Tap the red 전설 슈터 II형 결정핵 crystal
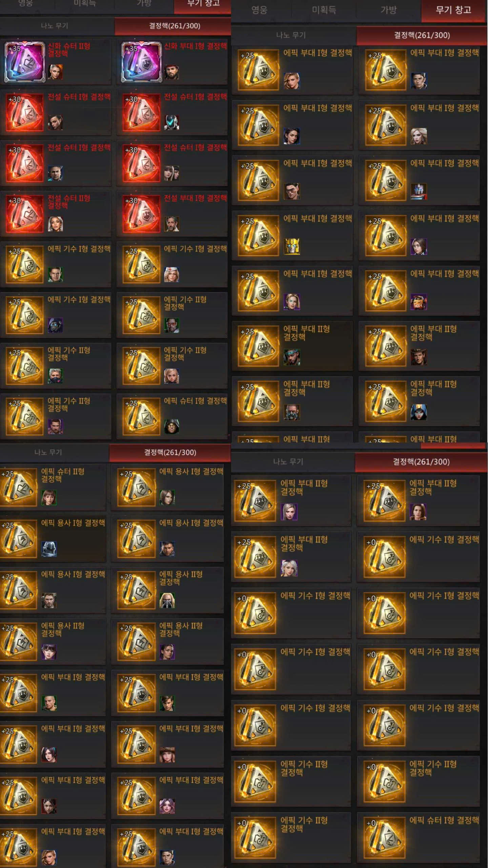488x868 pixels. pyautogui.click(x=24, y=214)
